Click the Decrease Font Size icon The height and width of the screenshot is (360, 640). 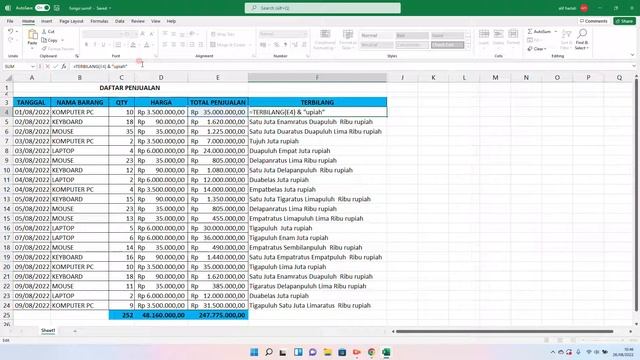(151, 34)
